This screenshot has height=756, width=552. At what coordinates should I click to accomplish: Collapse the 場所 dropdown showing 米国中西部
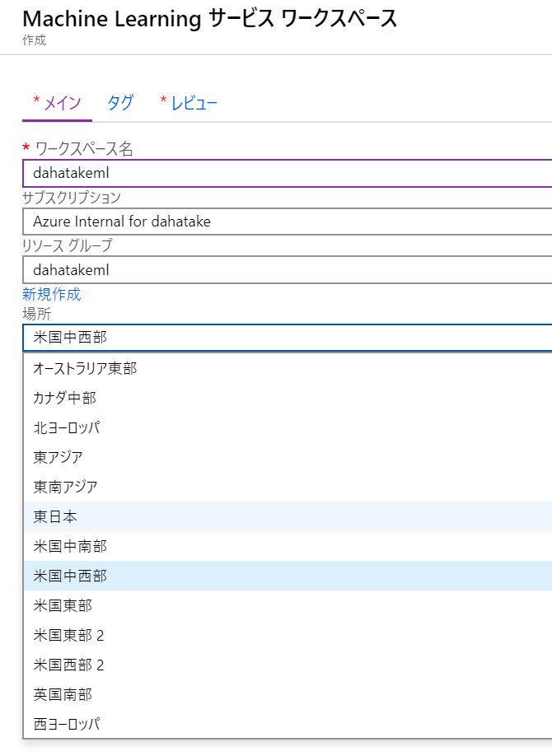(x=288, y=338)
